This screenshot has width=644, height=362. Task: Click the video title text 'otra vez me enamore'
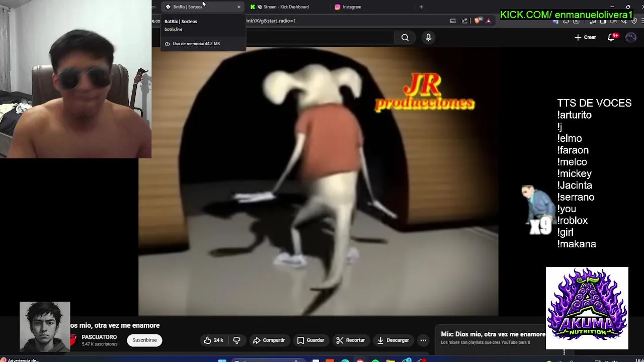[x=127, y=325]
